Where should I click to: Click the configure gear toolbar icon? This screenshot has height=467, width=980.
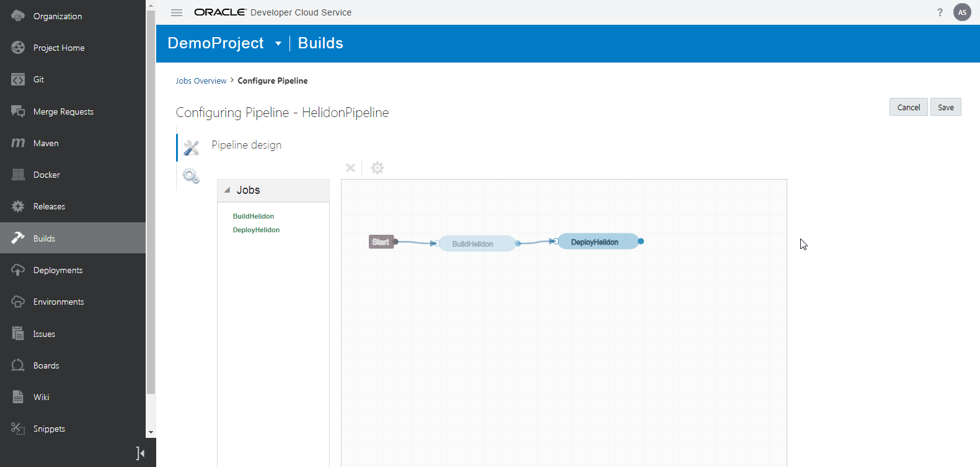click(377, 168)
